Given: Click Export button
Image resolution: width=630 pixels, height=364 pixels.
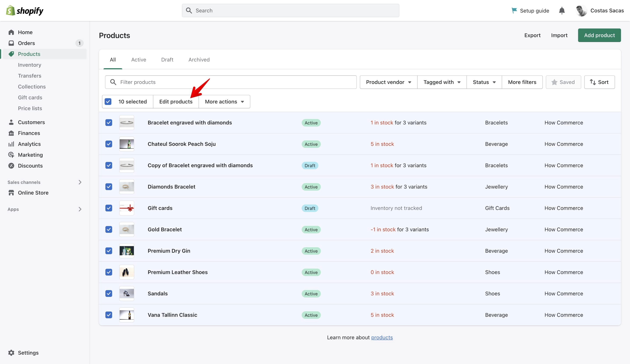Looking at the screenshot, I should tap(532, 35).
